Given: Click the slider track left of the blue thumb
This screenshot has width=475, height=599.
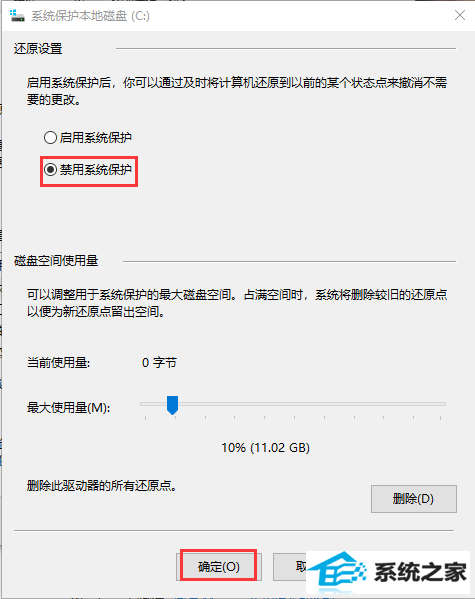Looking at the screenshot, I should (x=153, y=404).
